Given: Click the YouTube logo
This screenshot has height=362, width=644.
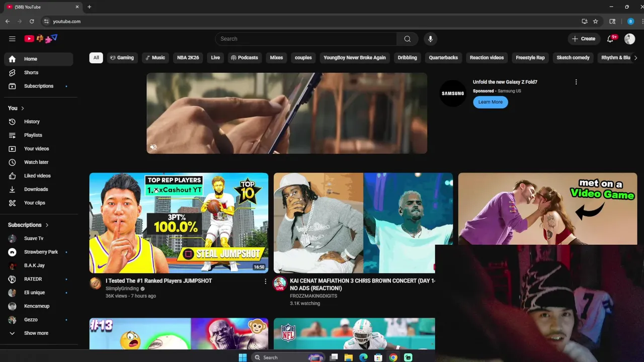Looking at the screenshot, I should [x=41, y=39].
